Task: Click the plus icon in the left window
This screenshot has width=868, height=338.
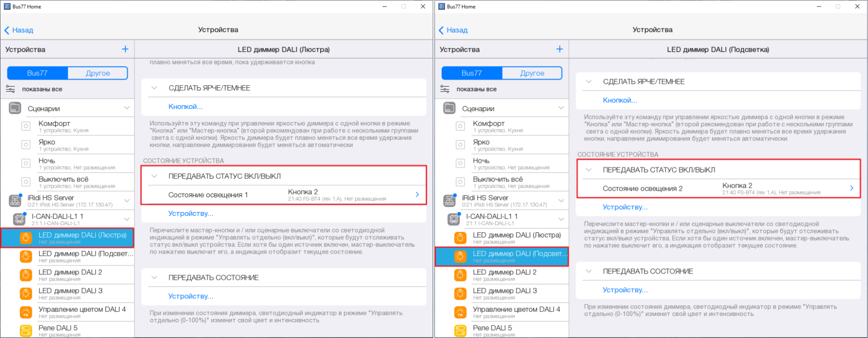Action: coord(125,49)
